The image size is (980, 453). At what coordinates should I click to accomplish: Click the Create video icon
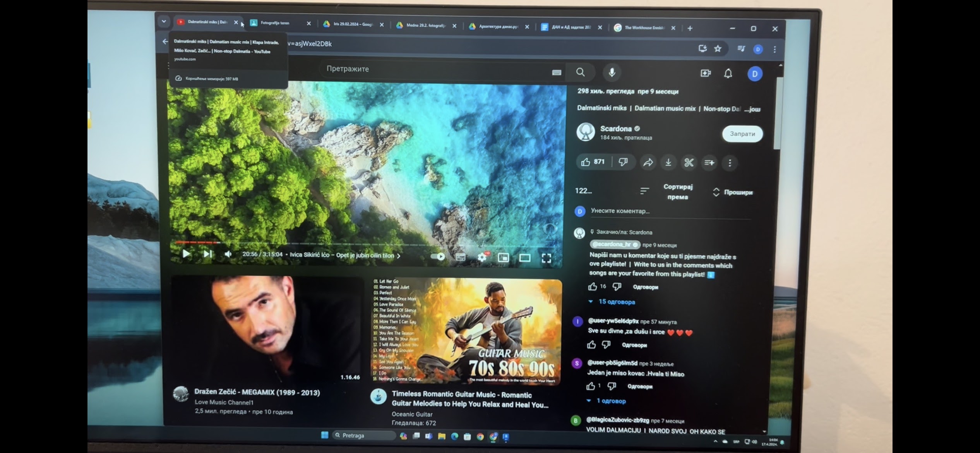pos(706,73)
